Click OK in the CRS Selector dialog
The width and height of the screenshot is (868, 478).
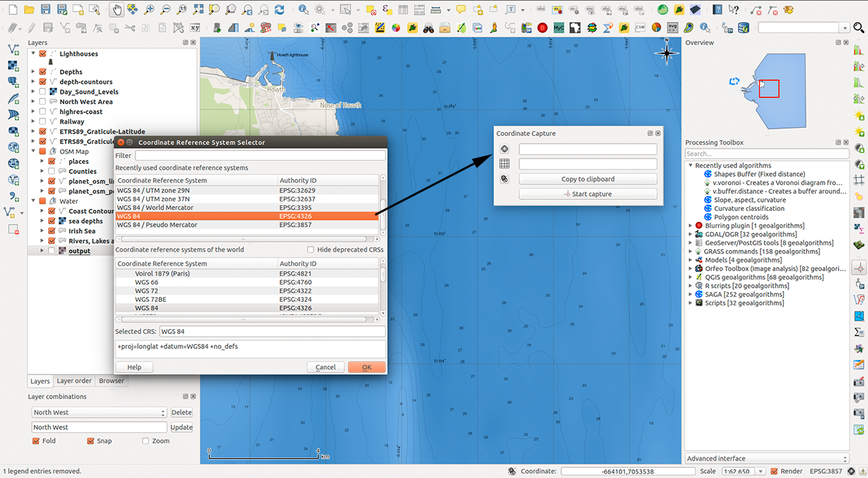(x=367, y=367)
